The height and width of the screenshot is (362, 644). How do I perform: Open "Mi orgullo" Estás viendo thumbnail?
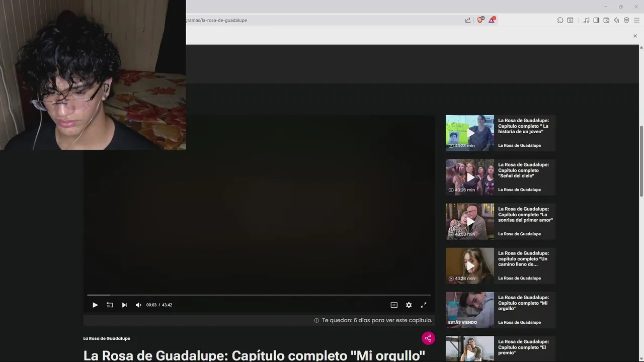click(470, 310)
